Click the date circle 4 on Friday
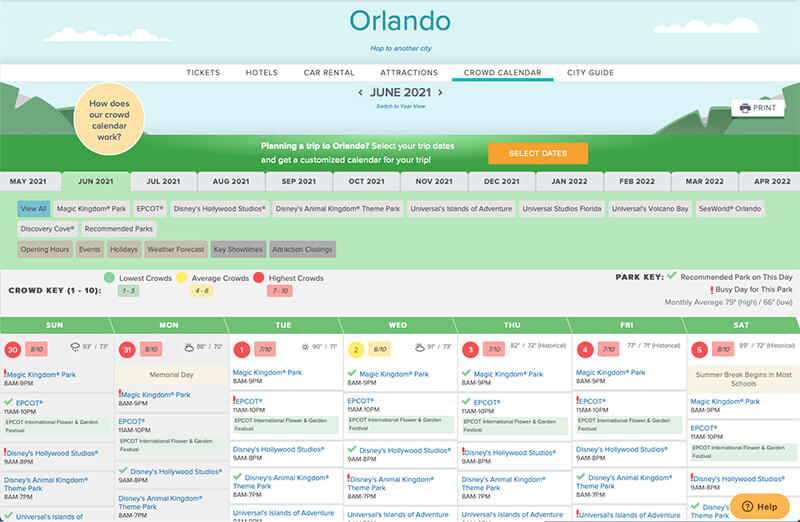This screenshot has width=800, height=522. [585, 350]
